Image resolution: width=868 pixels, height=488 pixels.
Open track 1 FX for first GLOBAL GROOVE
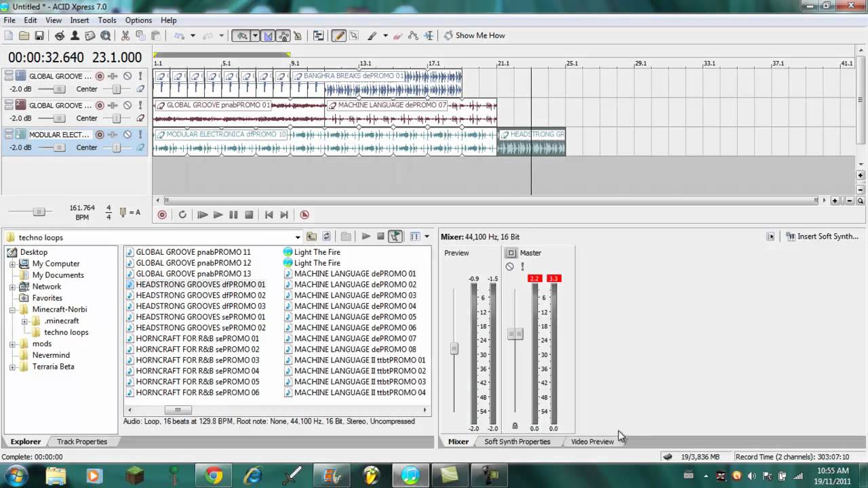[x=113, y=76]
